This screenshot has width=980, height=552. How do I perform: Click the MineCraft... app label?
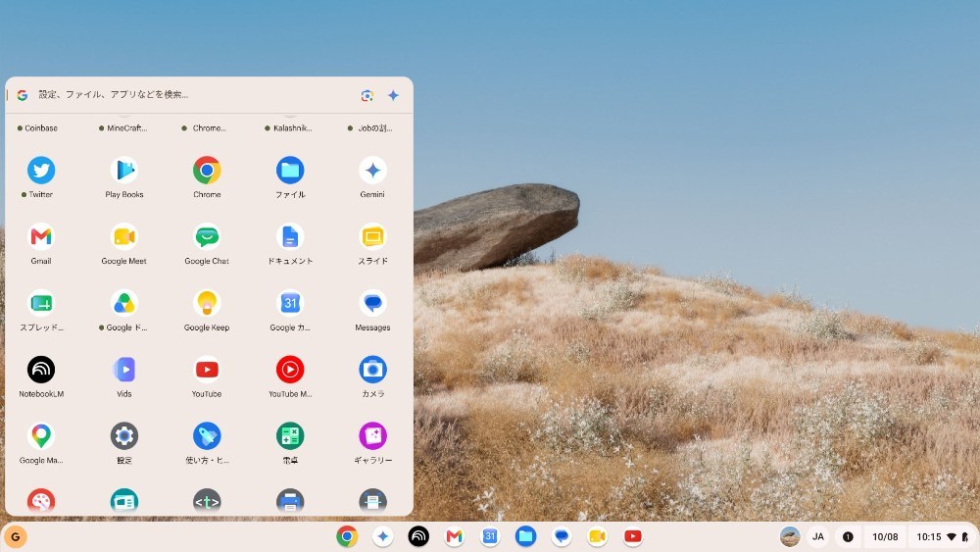pos(126,128)
